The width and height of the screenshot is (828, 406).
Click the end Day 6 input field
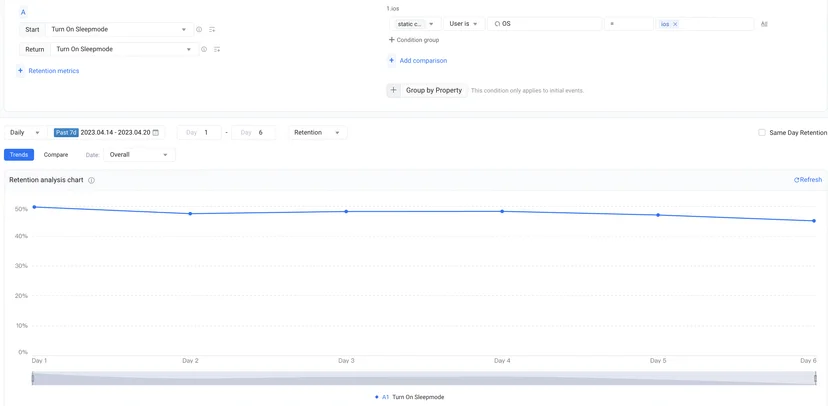pos(253,133)
